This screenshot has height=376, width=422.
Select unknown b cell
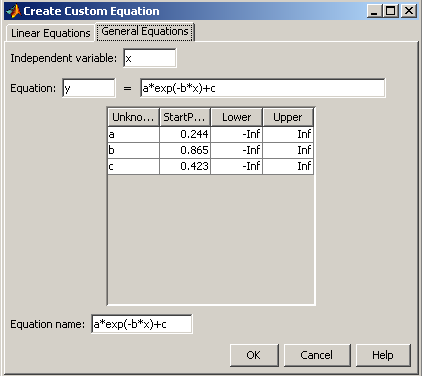click(x=134, y=150)
